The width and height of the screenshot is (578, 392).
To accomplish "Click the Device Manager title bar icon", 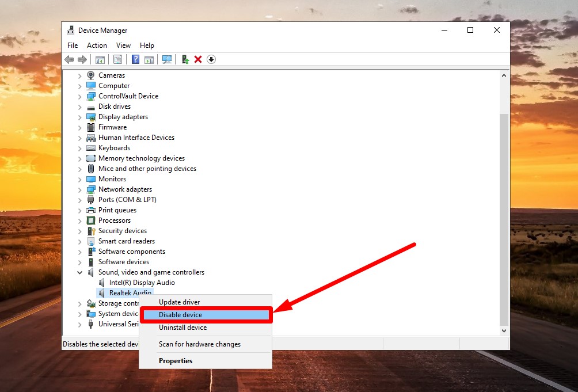I will 70,30.
